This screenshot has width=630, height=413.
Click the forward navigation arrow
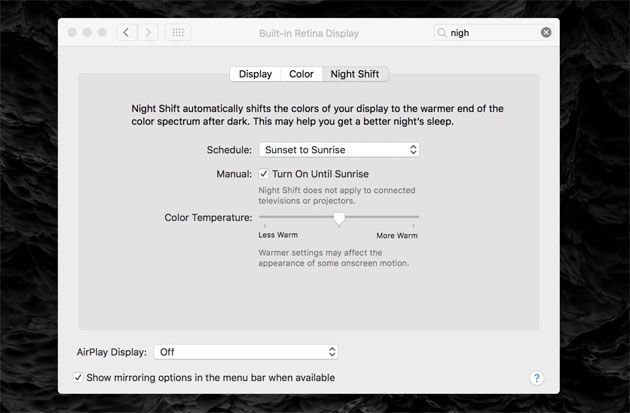(x=148, y=32)
